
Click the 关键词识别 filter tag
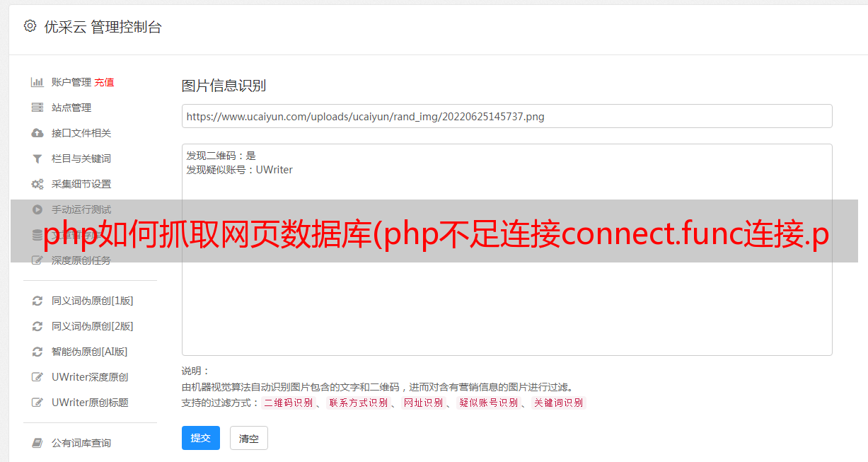(559, 403)
